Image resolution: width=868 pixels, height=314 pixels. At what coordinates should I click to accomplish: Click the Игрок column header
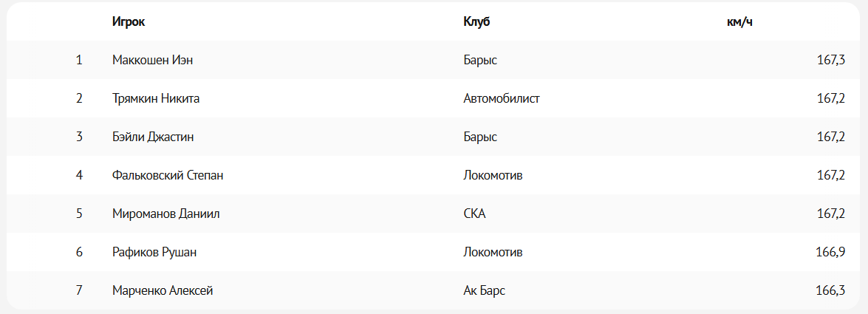129,21
